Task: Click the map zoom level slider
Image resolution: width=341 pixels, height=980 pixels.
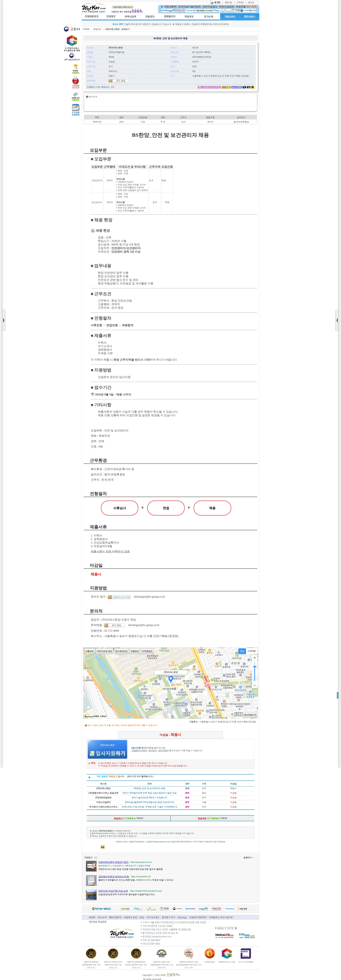Action: [255, 672]
